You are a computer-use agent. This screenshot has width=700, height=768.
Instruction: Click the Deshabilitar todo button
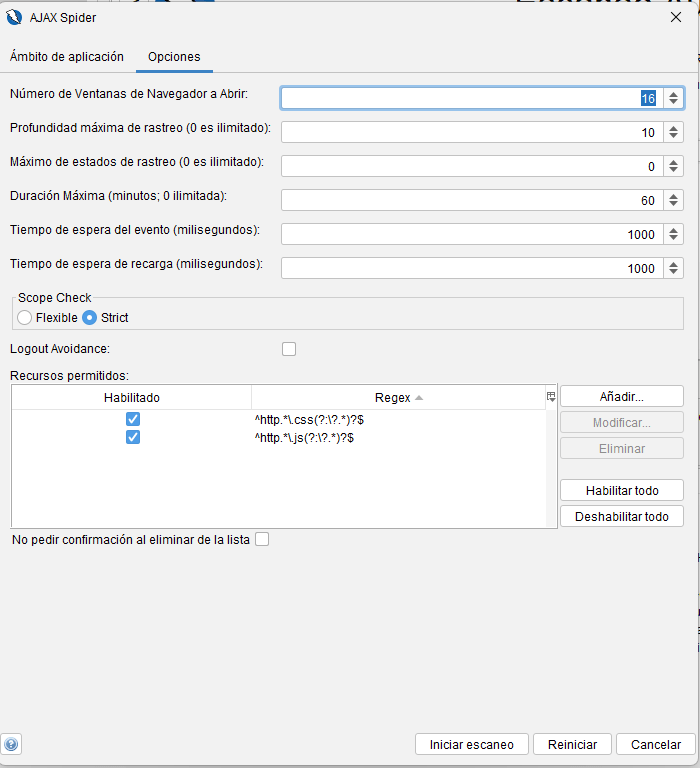point(621,517)
